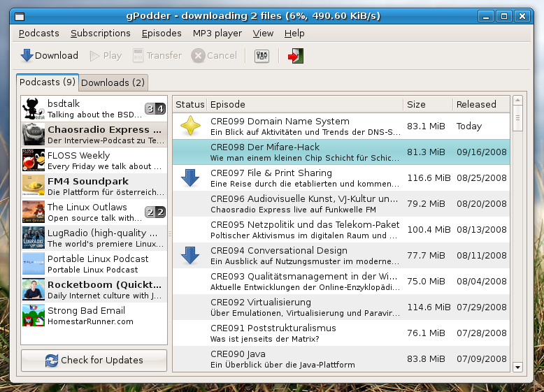This screenshot has width=544, height=392.
Task: Quit using the red arrow door icon
Action: [x=296, y=56]
